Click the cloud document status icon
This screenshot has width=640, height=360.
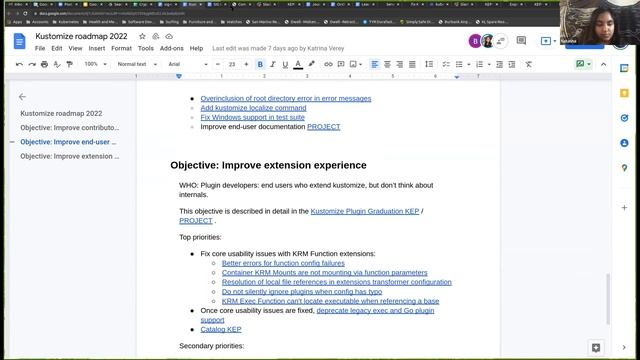click(x=169, y=36)
